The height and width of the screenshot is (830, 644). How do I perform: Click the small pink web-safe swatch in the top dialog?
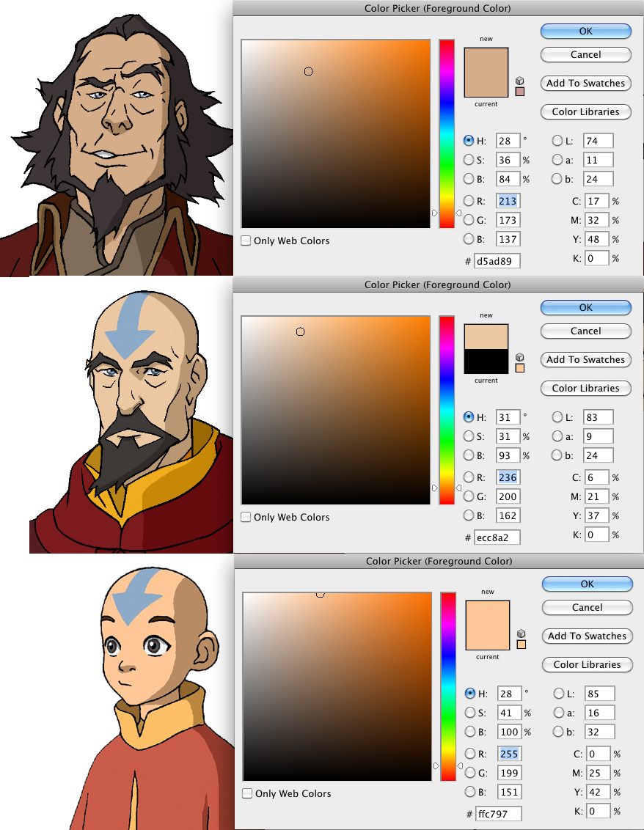tap(520, 92)
